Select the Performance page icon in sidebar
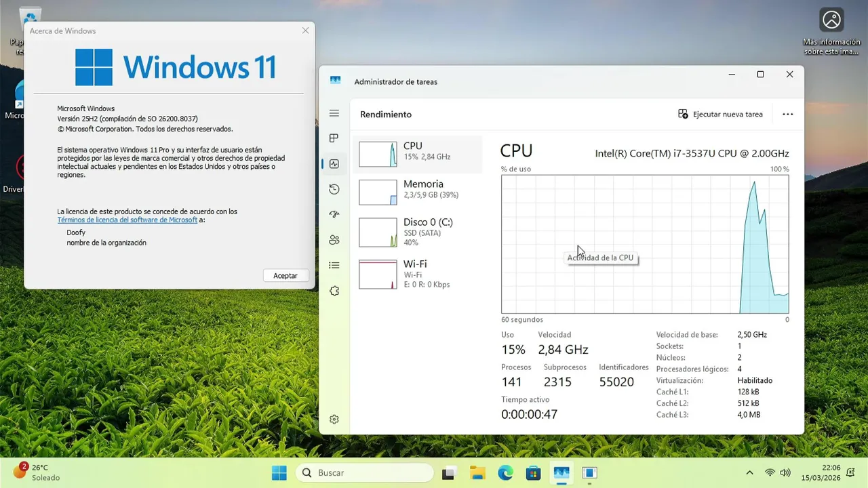Image resolution: width=868 pixels, height=488 pixels. (334, 163)
